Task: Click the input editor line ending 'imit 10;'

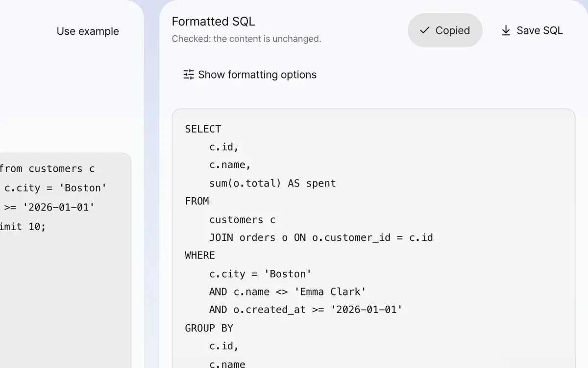Action: pos(23,227)
